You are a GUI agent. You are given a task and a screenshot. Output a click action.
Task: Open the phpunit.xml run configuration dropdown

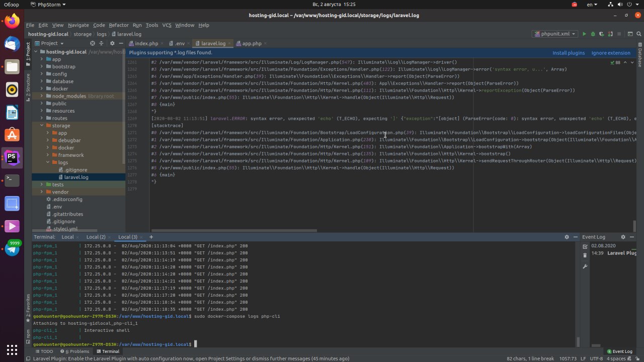[x=555, y=34]
